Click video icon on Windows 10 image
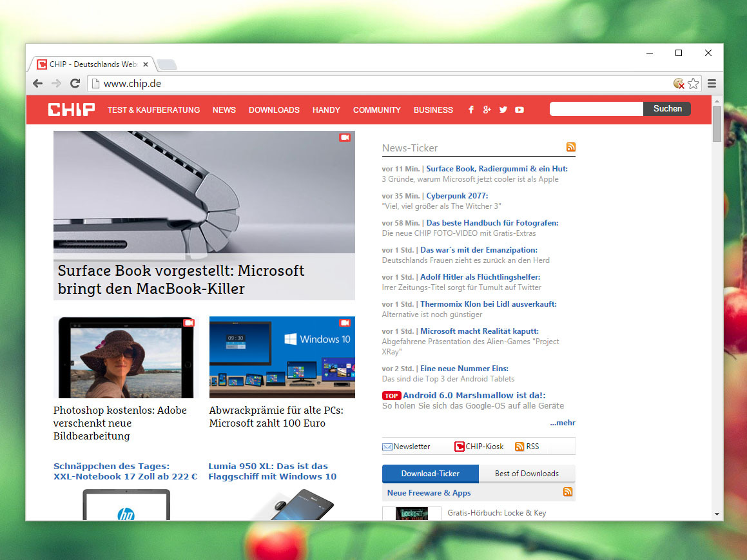747x560 pixels. click(345, 323)
